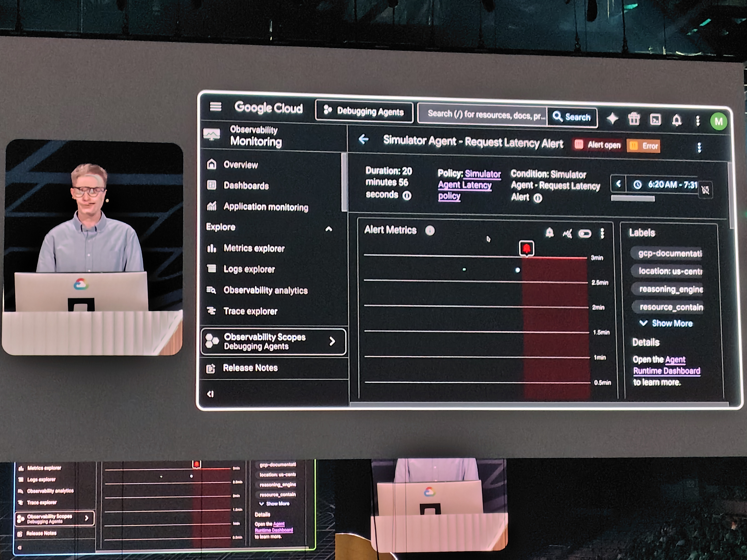Screen dimensions: 747x560
Task: Toggle the sync-off icon beside time range
Action: 705,190
